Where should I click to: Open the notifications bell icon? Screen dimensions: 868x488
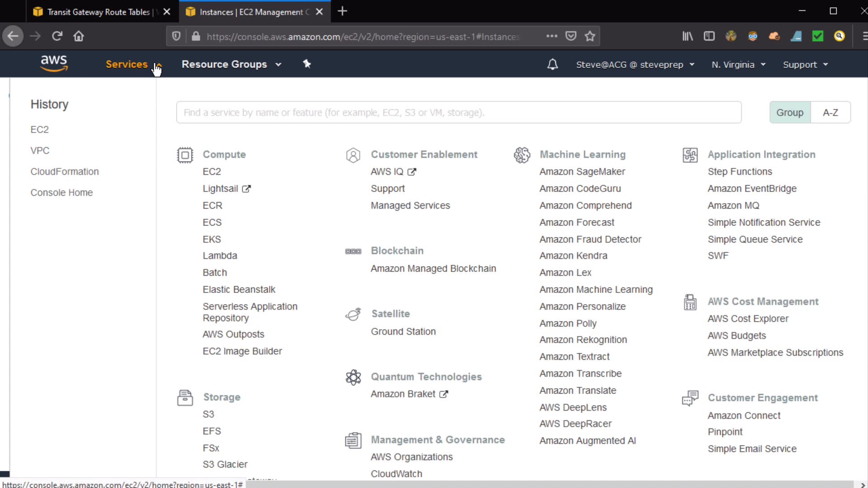click(552, 65)
